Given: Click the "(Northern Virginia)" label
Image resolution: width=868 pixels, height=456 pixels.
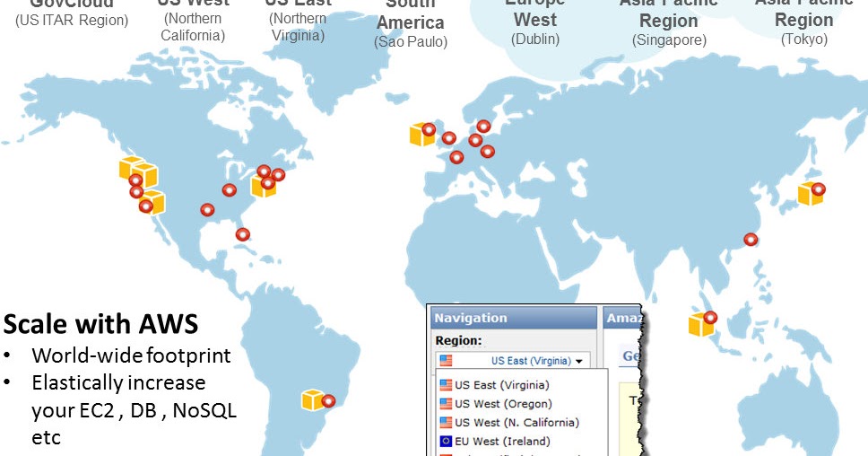Looking at the screenshot, I should 298,27.
